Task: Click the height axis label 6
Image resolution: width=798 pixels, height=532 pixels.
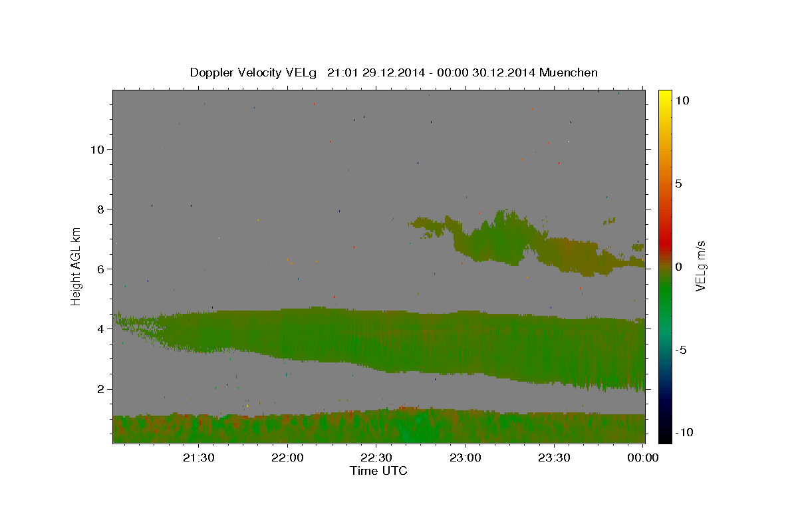Action: pos(101,269)
